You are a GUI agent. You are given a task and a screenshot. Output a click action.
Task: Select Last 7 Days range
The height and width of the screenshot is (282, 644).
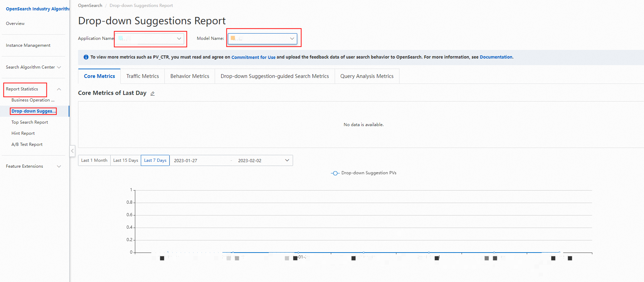155,160
